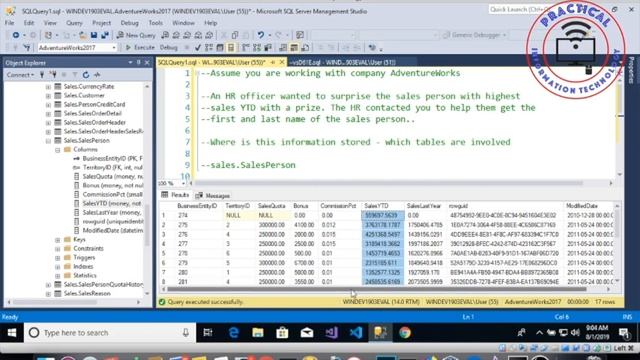Collapse the Columns folder node
The width and height of the screenshot is (640, 360).
(x=58, y=149)
